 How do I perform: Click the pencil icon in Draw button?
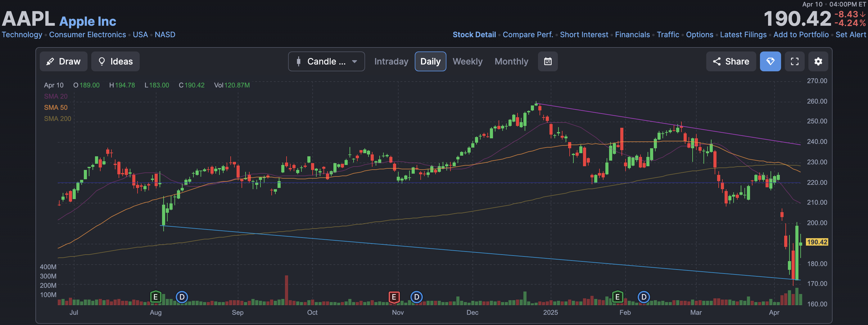point(50,62)
